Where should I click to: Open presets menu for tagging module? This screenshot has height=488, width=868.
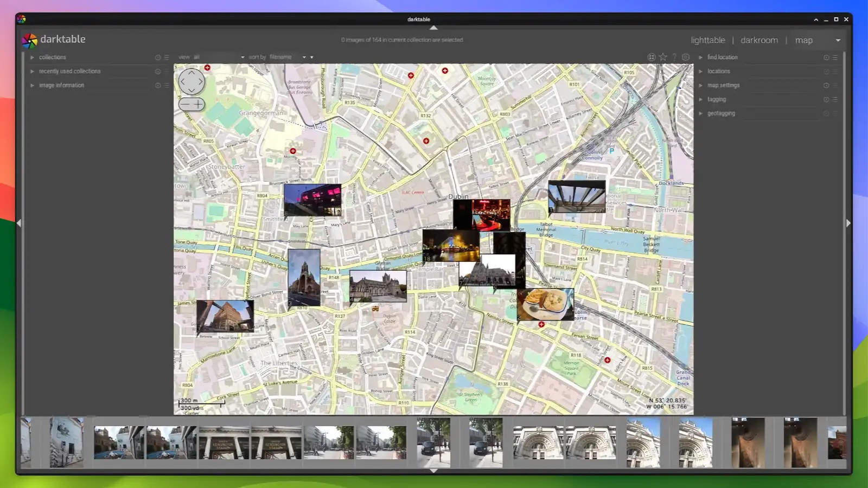coord(835,100)
